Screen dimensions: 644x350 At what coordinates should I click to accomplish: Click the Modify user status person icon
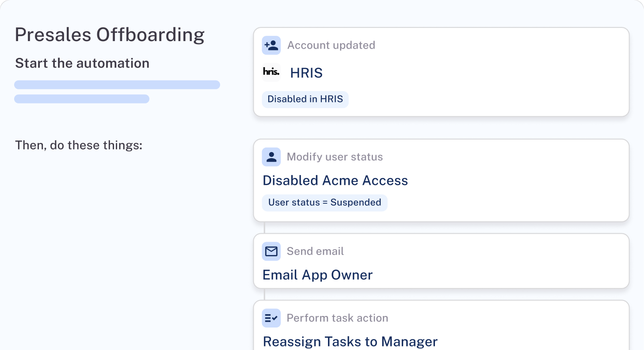click(x=271, y=157)
